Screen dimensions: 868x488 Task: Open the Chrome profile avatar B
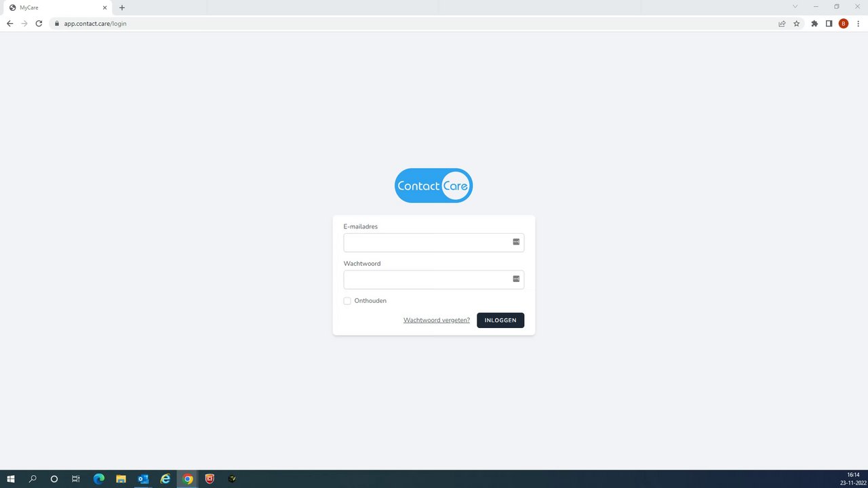click(844, 23)
